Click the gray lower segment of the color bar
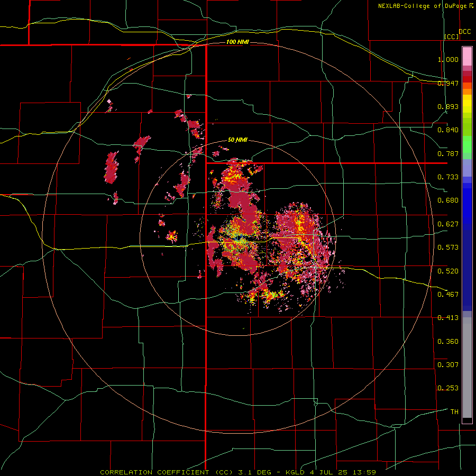This screenshot has width=476, height=476. click(x=467, y=368)
